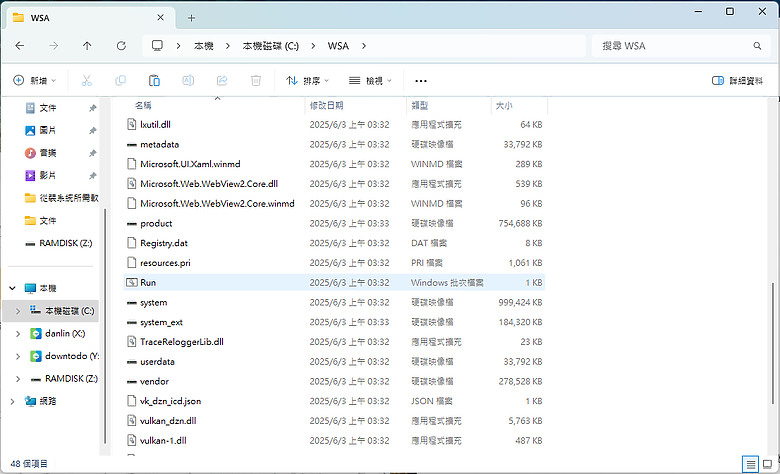The image size is (780, 474).
Task: Open the Sort dropdown menu
Action: click(307, 81)
